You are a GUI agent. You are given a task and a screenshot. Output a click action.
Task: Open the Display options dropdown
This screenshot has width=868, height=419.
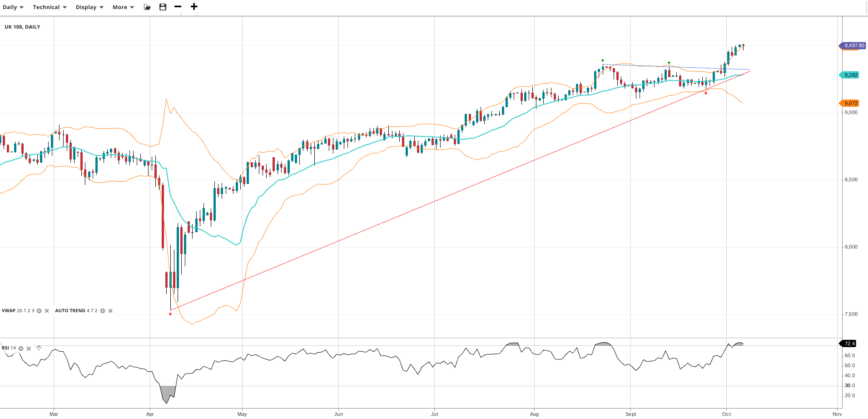89,7
